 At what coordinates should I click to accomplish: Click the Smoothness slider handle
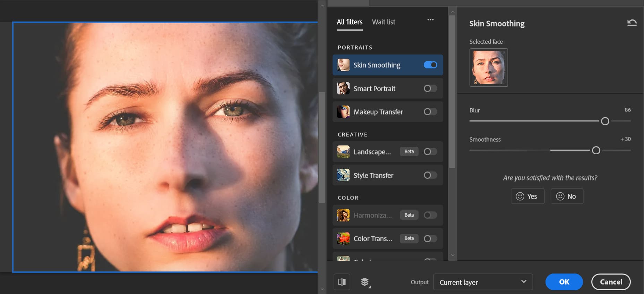[x=596, y=150]
